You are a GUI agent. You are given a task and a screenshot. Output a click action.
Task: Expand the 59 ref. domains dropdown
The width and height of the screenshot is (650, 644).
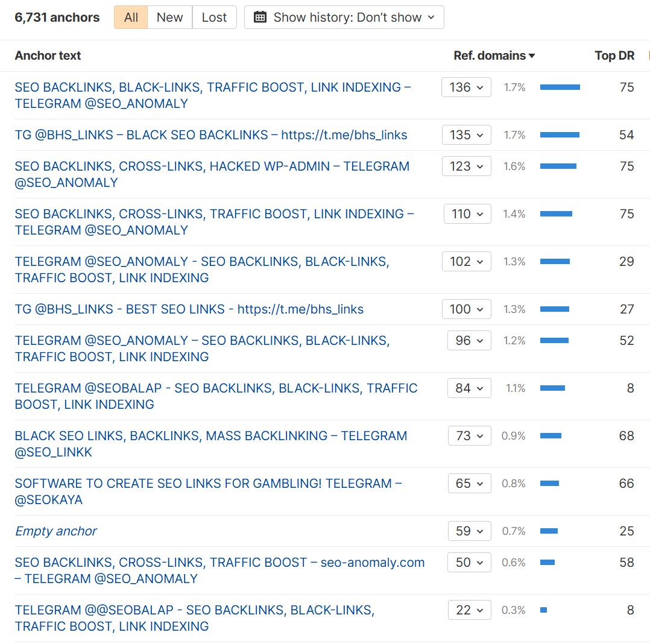(470, 531)
